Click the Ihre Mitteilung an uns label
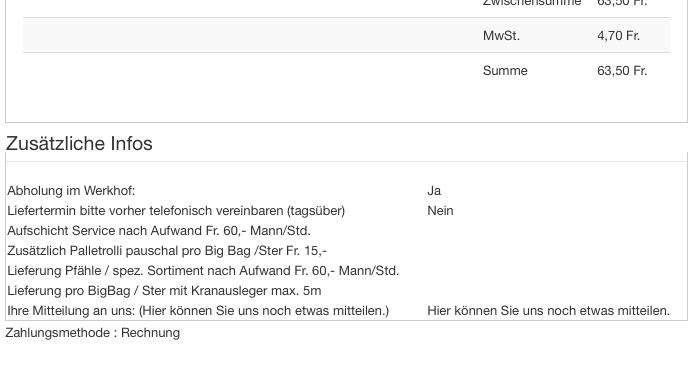The image size is (697, 370). [198, 311]
